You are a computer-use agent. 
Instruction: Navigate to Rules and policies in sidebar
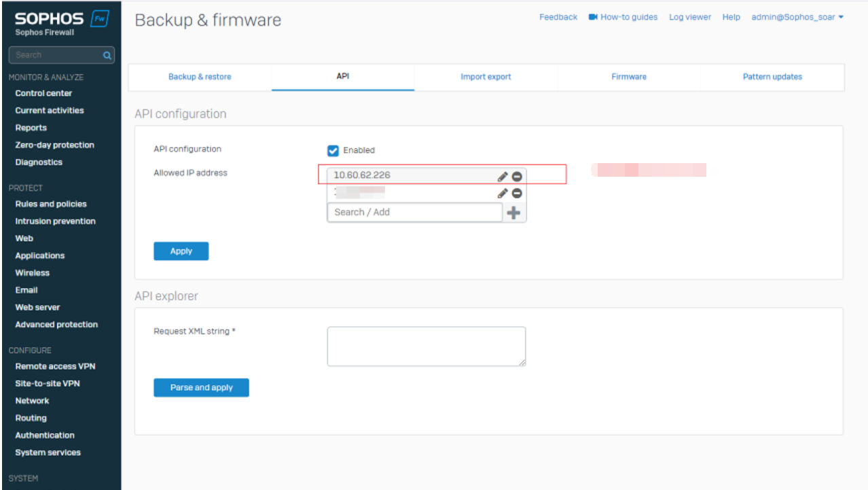(x=51, y=204)
